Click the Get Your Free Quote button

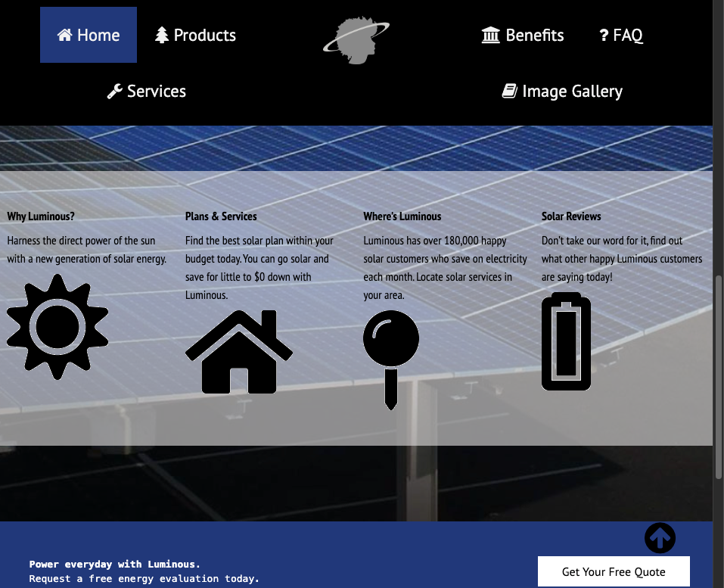click(614, 572)
